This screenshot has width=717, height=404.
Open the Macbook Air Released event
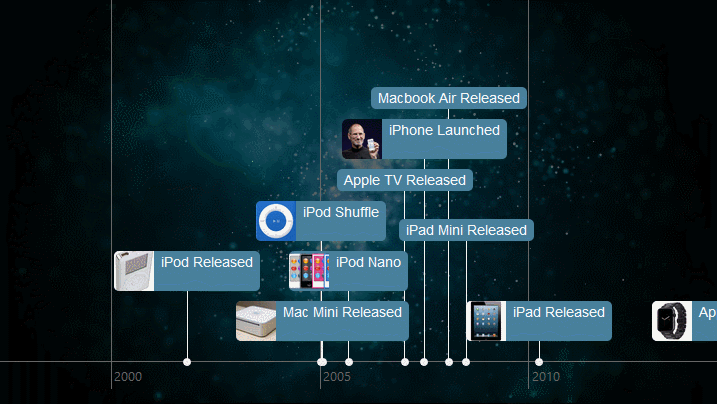pos(449,98)
